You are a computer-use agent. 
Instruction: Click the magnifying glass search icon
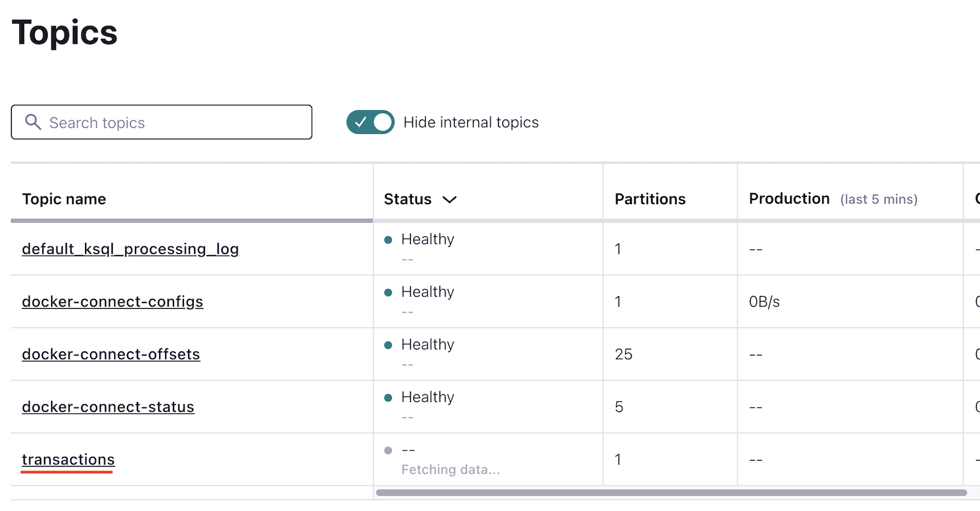(33, 122)
